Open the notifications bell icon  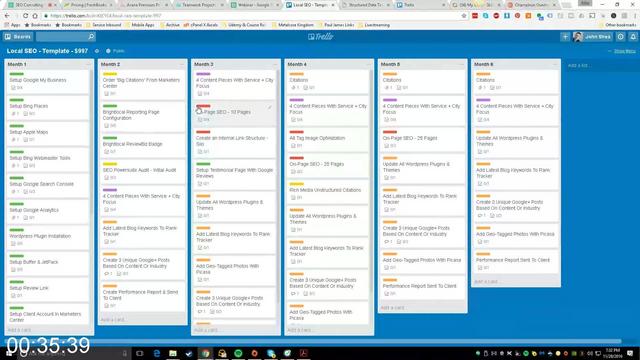pyautogui.click(x=633, y=37)
